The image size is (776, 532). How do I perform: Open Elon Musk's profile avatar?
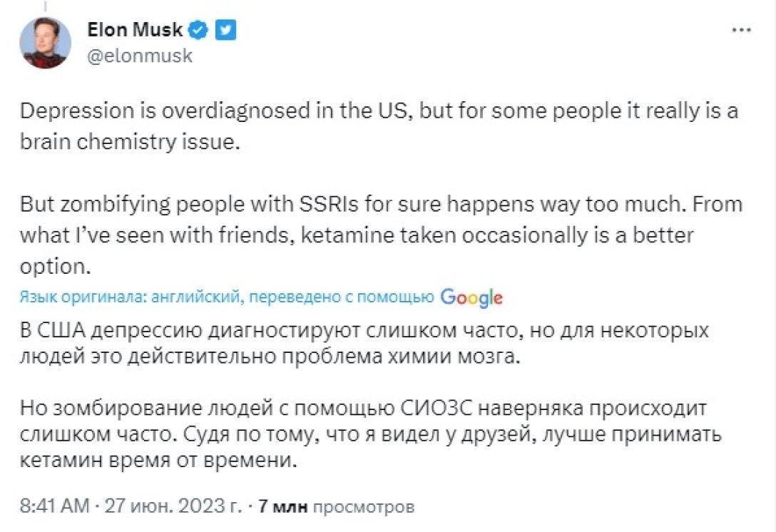click(46, 43)
